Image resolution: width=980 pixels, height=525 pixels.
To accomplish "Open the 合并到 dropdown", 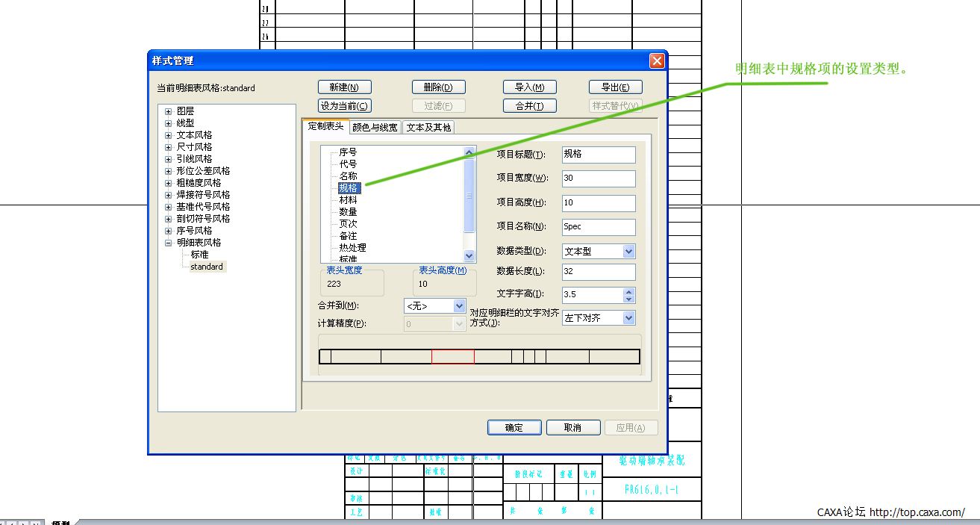I will pos(459,306).
